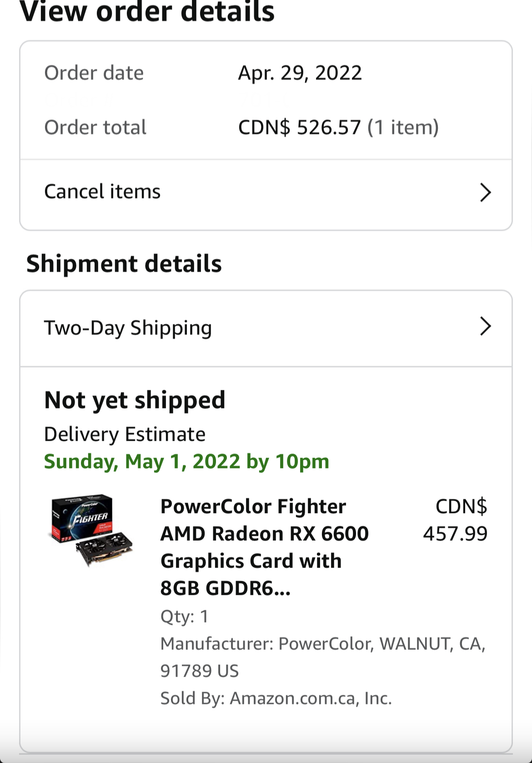Click the View order details heading

tap(147, 11)
